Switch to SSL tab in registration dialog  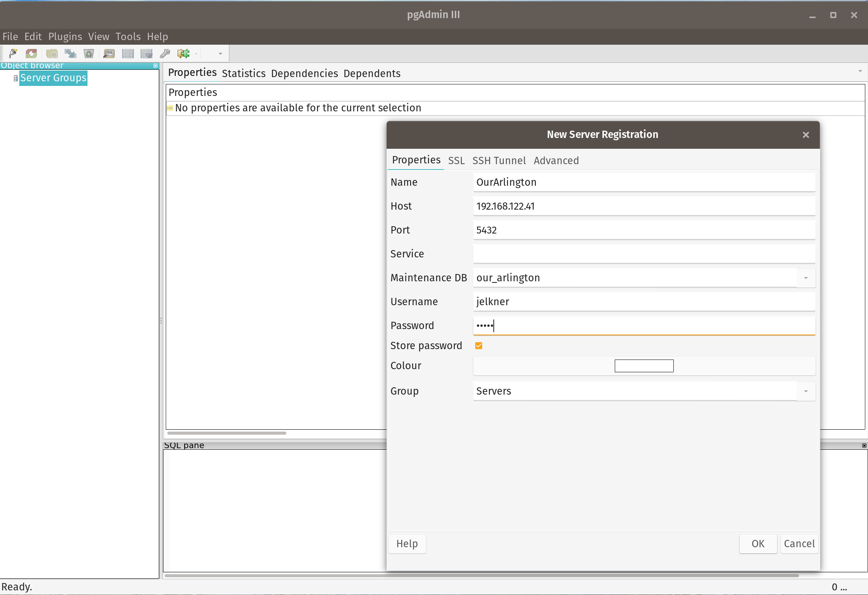[x=456, y=160]
